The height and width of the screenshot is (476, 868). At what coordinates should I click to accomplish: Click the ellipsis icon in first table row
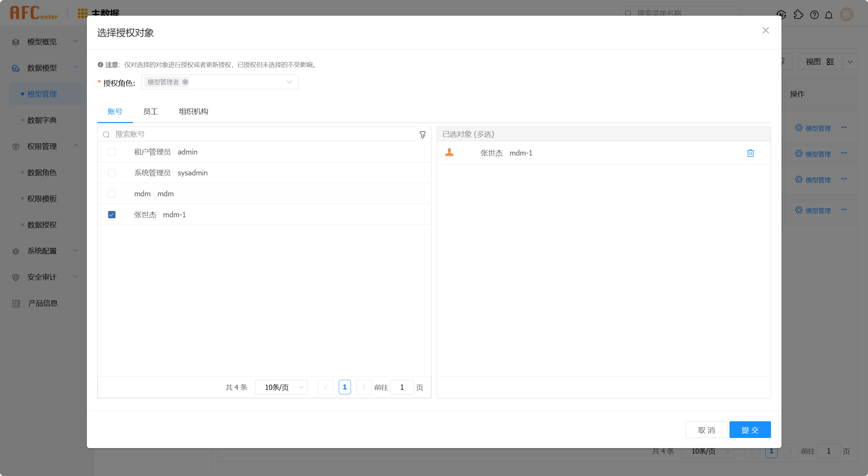click(x=844, y=127)
